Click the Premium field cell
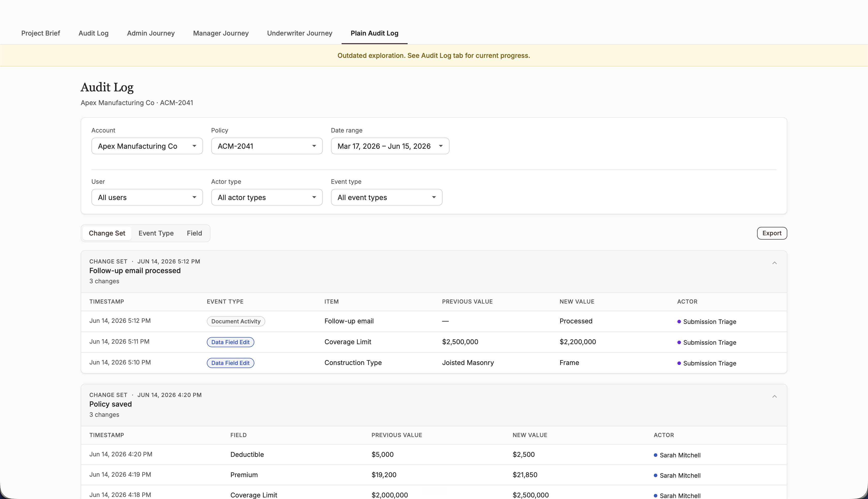The height and width of the screenshot is (499, 868). pyautogui.click(x=244, y=475)
